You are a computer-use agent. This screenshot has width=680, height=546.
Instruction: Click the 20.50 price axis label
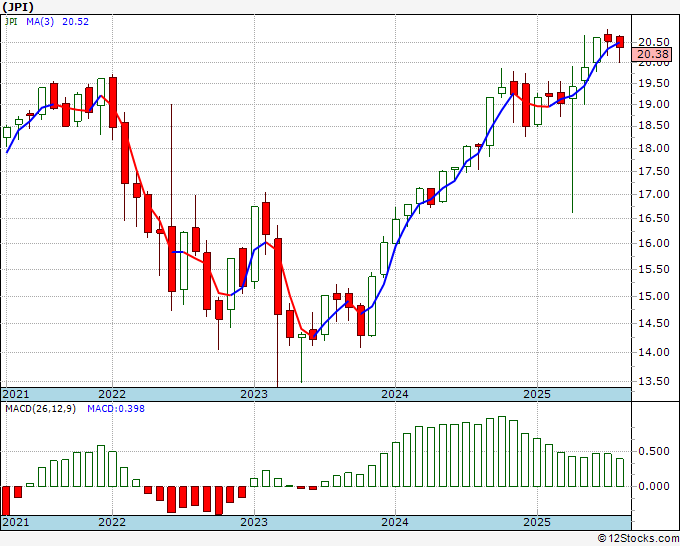(654, 42)
